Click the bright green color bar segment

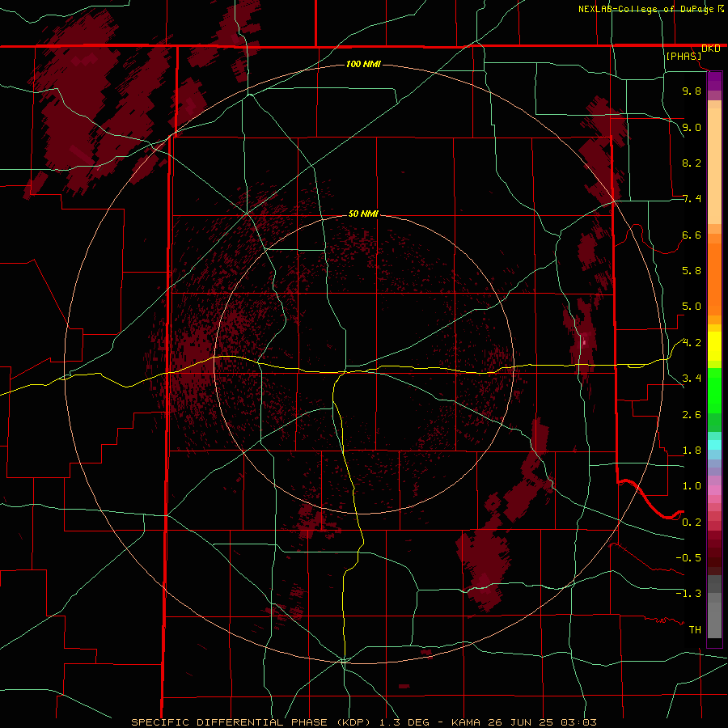(x=714, y=390)
